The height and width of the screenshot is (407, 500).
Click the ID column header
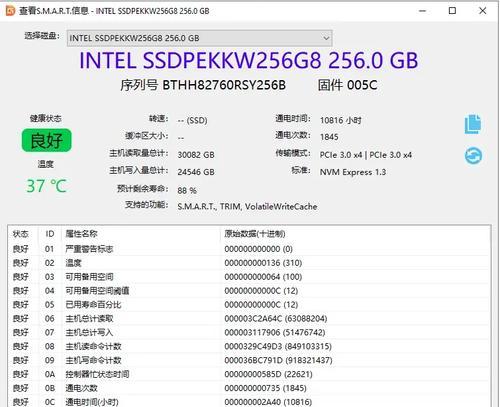pos(50,234)
